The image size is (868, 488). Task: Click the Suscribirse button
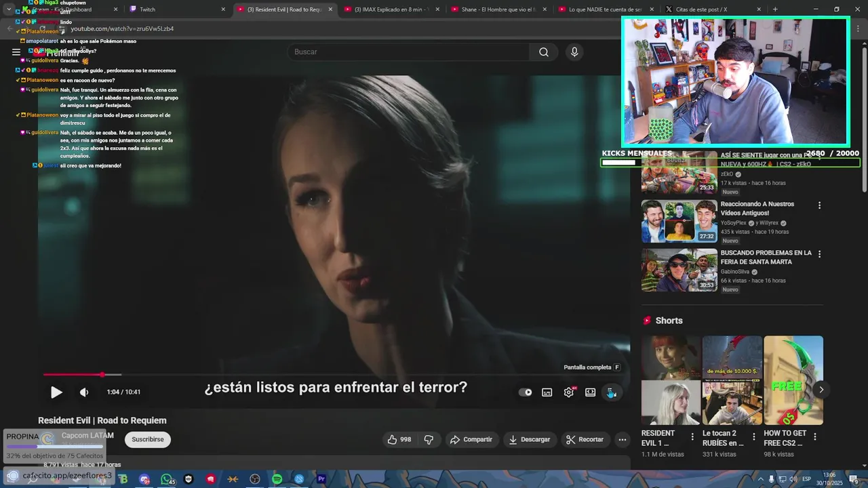point(148,439)
